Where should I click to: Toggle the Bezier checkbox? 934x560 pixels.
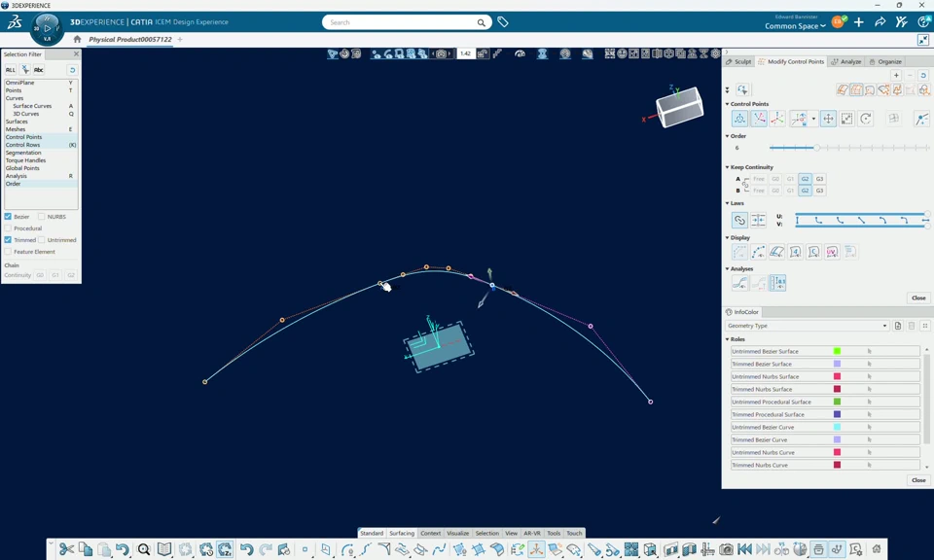(8, 217)
